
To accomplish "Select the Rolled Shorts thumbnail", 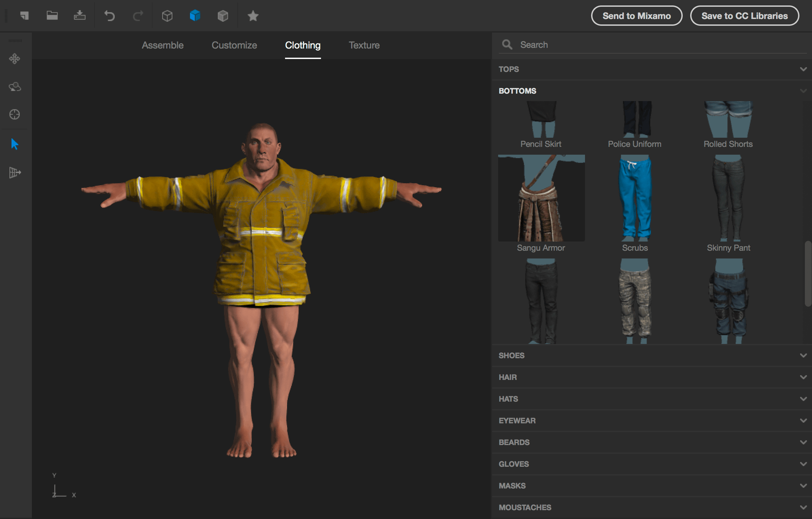I will (729, 119).
